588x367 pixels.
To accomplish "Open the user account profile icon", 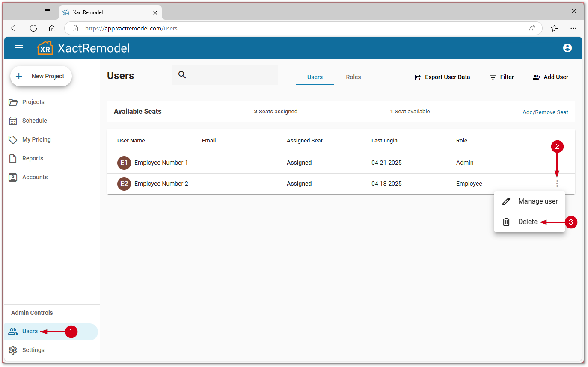I will pyautogui.click(x=567, y=48).
